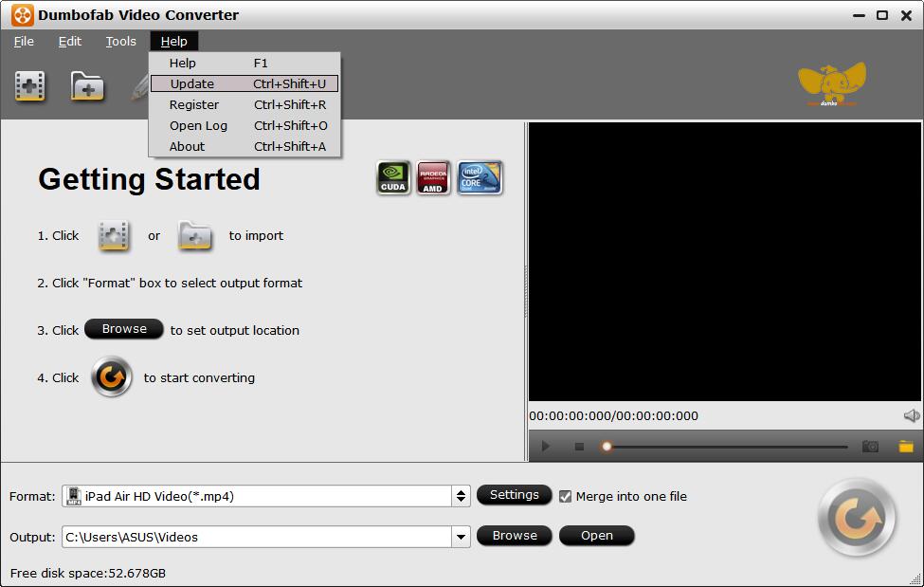
Task: Play the video preview
Action: [546, 446]
